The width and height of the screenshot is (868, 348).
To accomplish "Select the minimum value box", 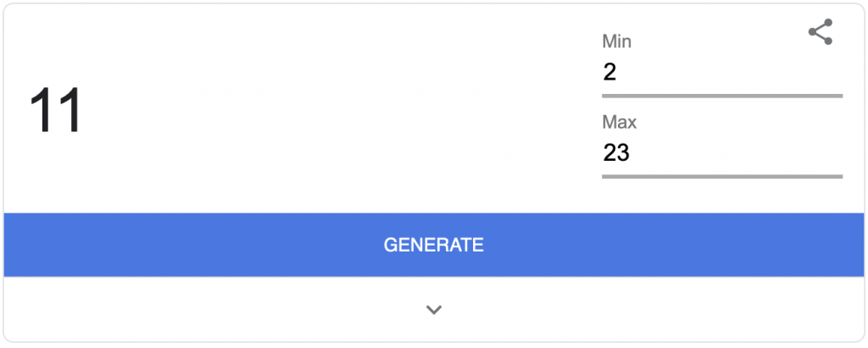I will (721, 73).
